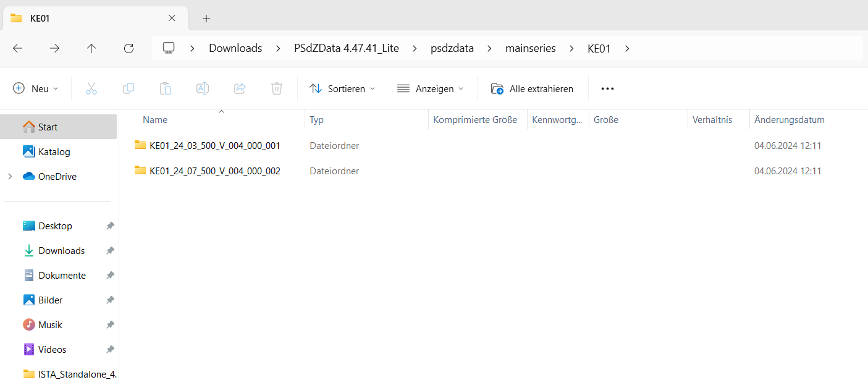Open a new tab with plus button
This screenshot has width=868, height=385.
(206, 19)
